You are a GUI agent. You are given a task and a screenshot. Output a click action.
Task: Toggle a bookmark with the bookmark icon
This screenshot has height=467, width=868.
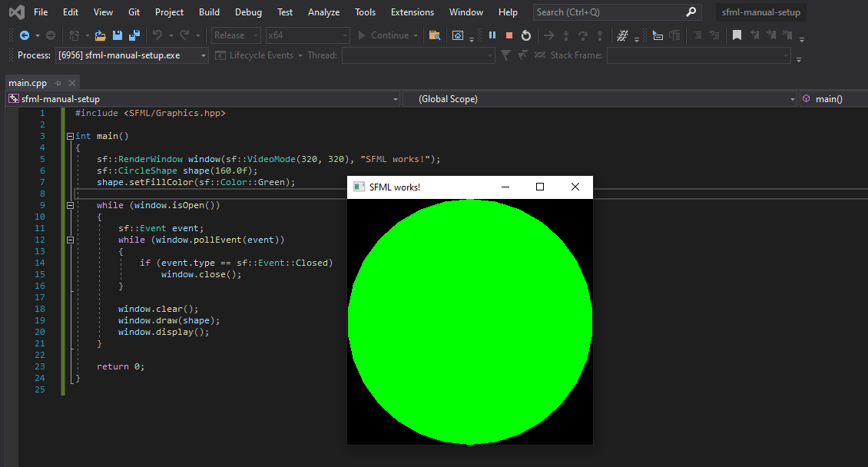(737, 35)
